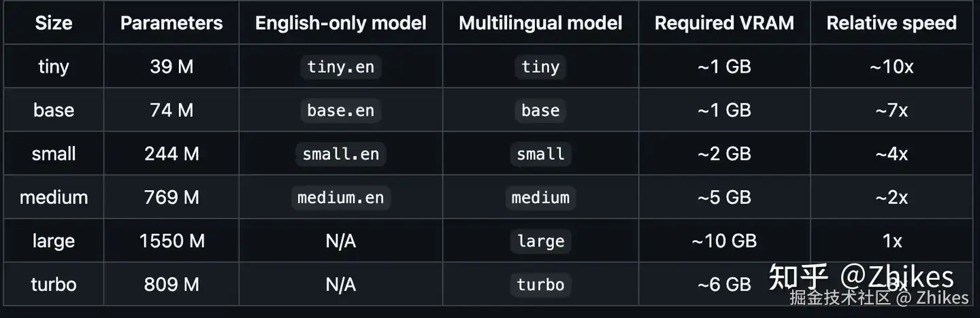Click the Parameters column header

coord(171,23)
